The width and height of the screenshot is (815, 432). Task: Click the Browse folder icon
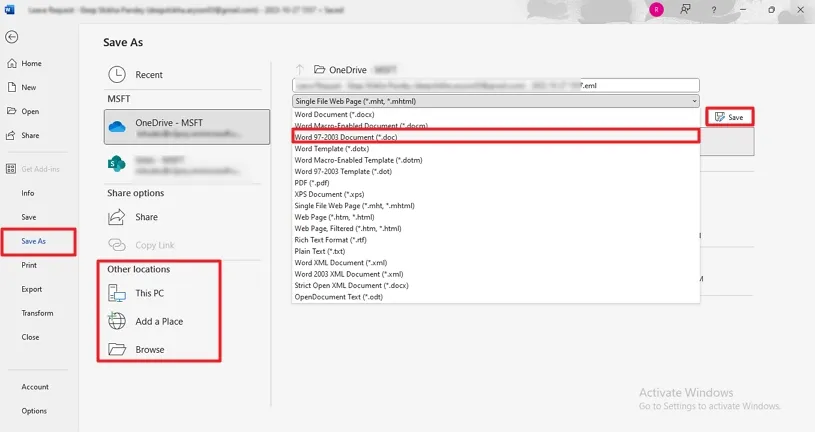tap(117, 349)
